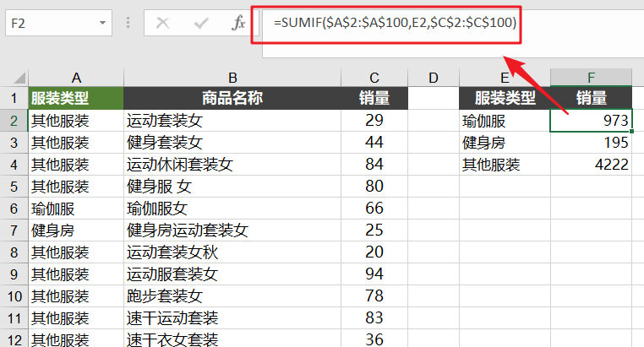Click cell 运动服套装女
This screenshot has width=644, height=347.
point(232,274)
